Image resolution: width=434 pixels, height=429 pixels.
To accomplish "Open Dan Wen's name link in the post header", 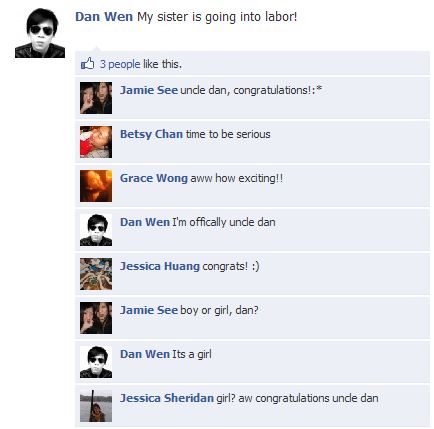I will pyautogui.click(x=104, y=17).
